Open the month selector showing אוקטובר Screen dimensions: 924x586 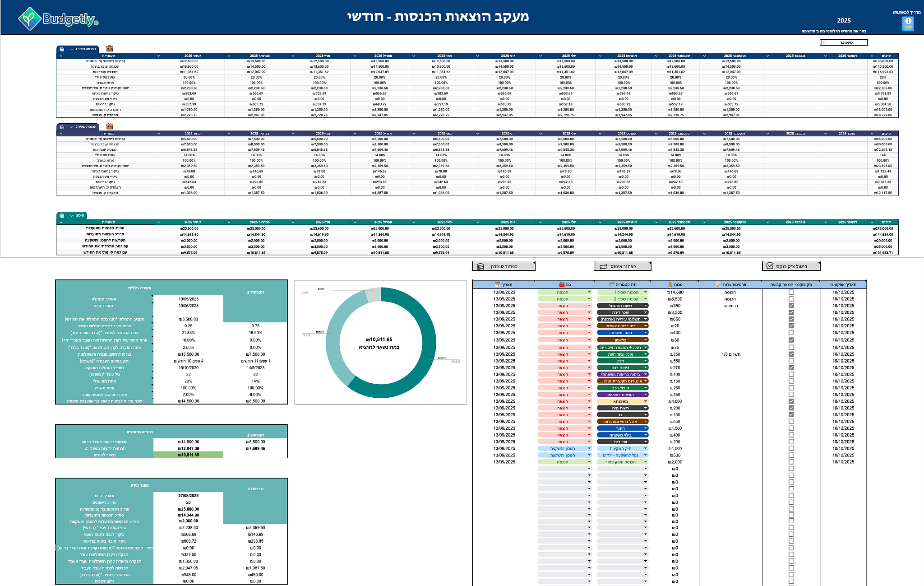844,42
